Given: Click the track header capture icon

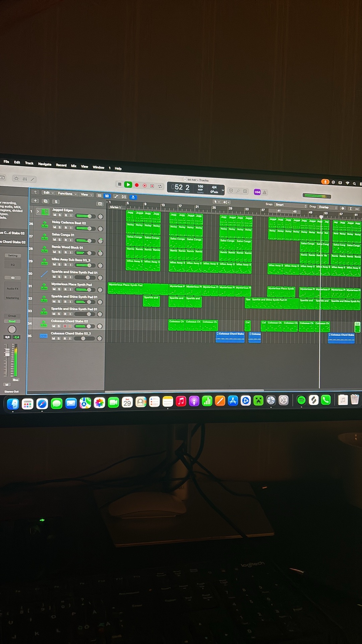Looking at the screenshot, I should point(100,204).
